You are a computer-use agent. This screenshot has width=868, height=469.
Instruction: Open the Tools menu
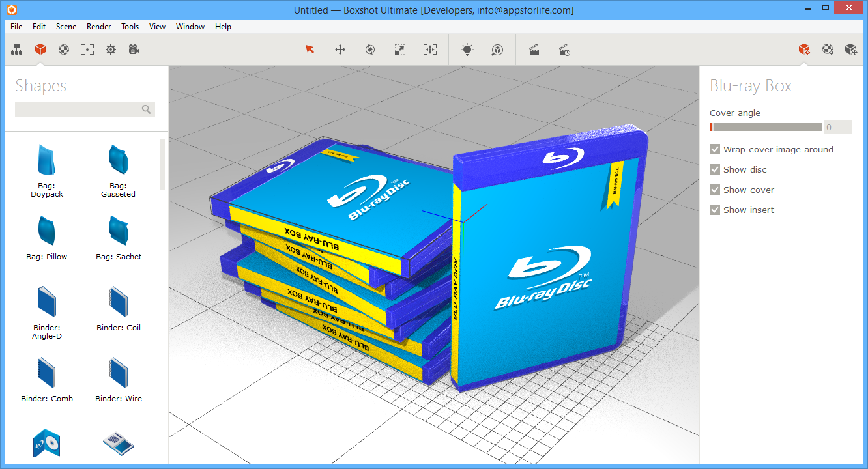(130, 27)
